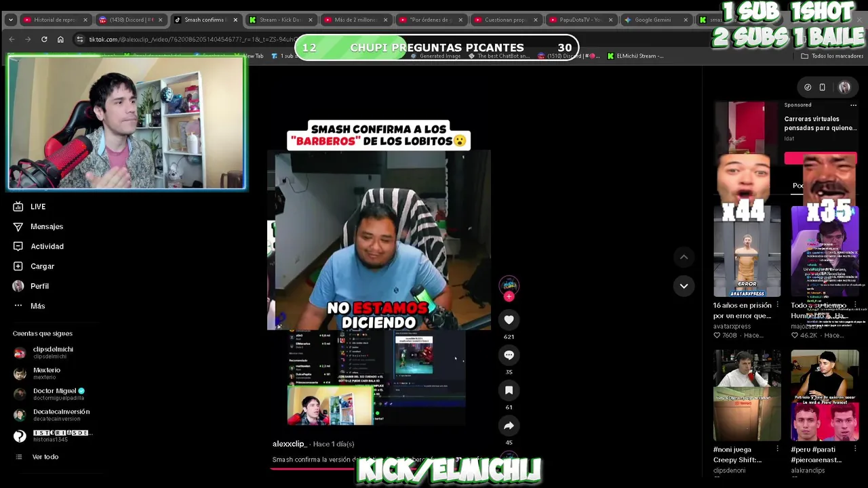Screen dimensions: 868x488
Task: Open comments with the speech bubble icon
Action: [x=509, y=355]
